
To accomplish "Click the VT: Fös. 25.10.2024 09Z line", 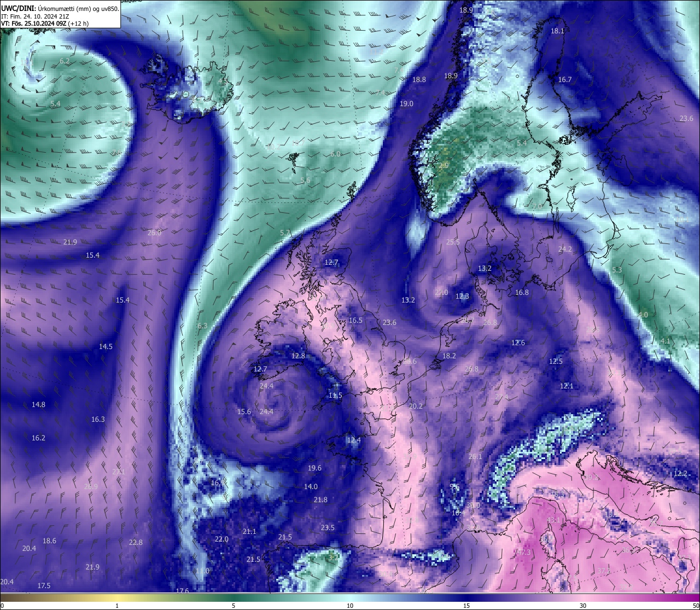I will [45, 24].
